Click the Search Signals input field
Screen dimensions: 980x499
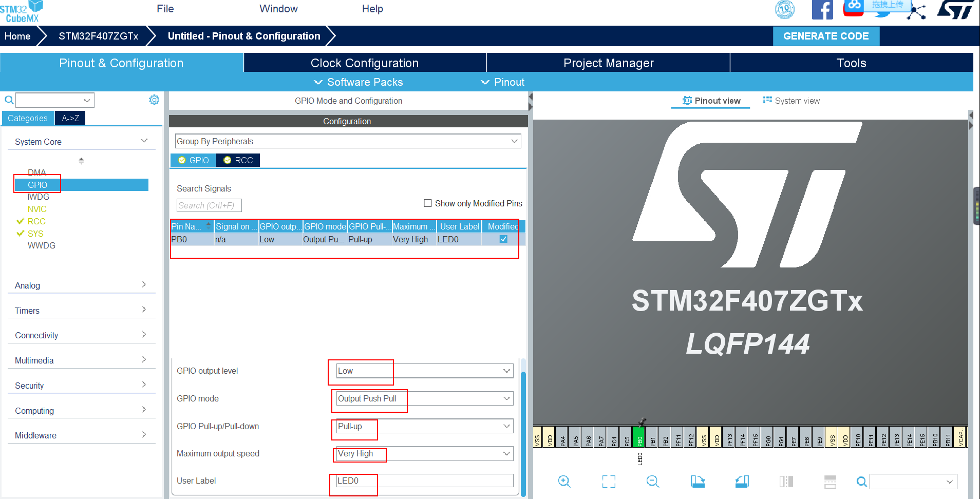tap(209, 205)
